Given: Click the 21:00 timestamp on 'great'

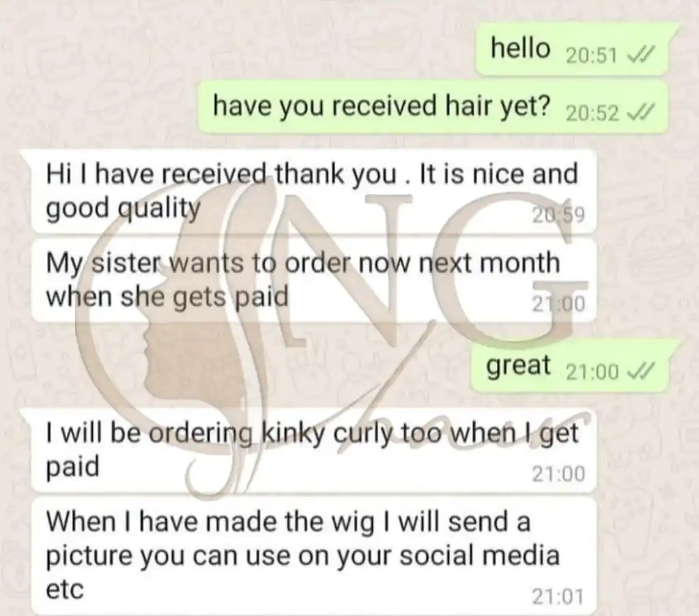Looking at the screenshot, I should coord(592,372).
